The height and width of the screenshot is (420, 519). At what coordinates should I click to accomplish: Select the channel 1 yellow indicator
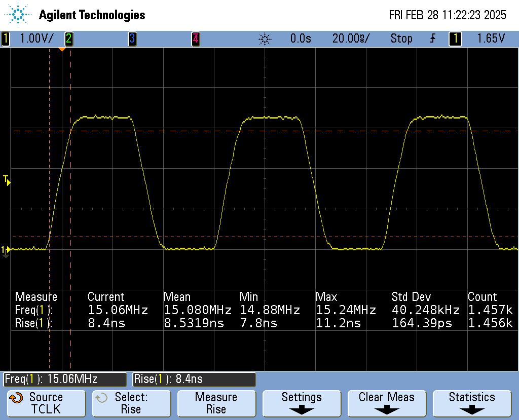point(6,39)
